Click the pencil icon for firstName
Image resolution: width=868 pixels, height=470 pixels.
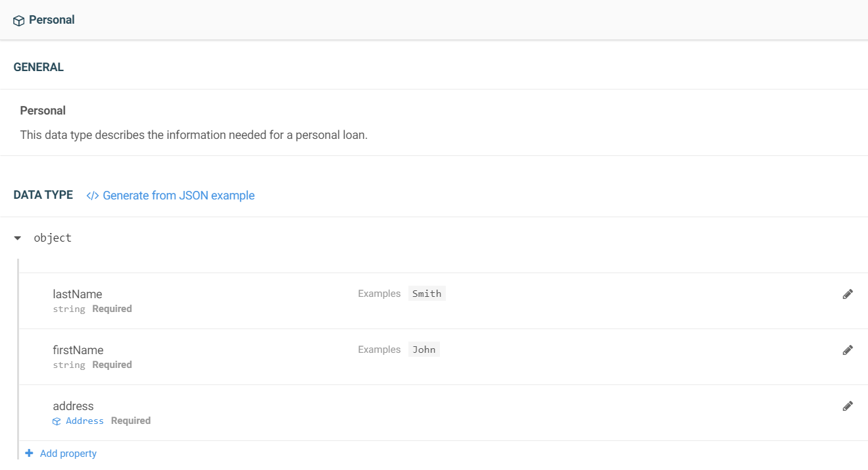848,350
